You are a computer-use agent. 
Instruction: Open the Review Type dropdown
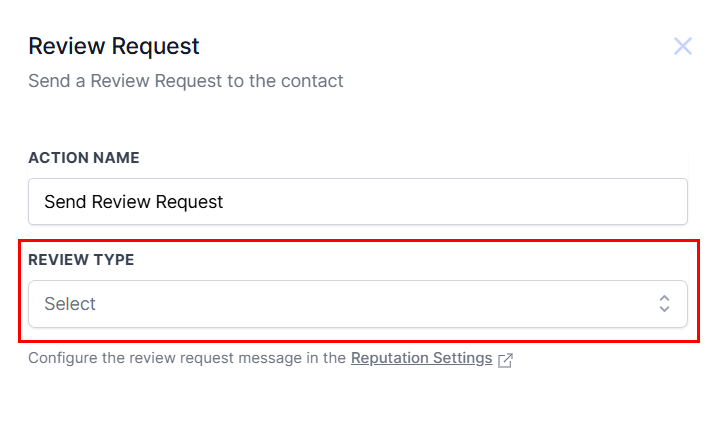point(357,304)
